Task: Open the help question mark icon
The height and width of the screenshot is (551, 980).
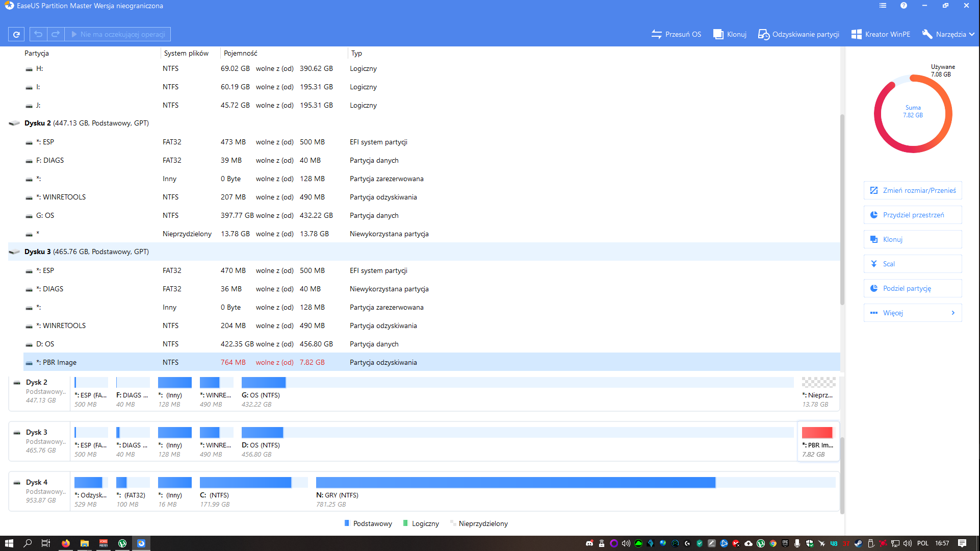Action: click(x=904, y=6)
